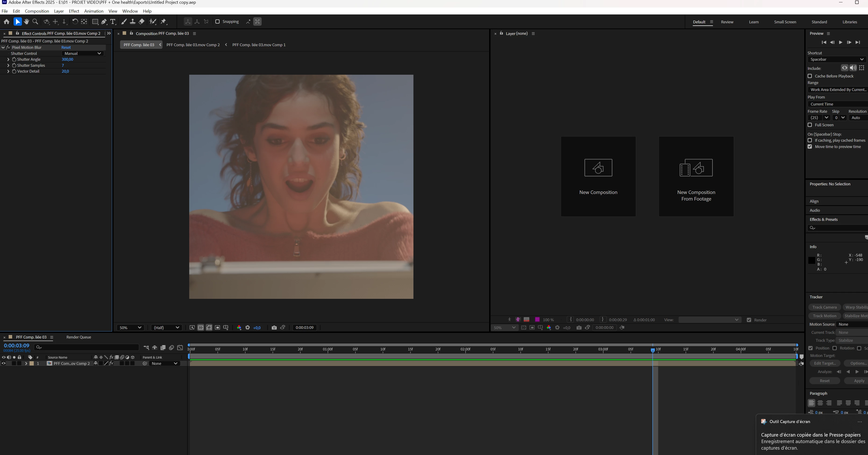Expand the Shutter Angle property
Viewport: 868px width, 455px height.
[8, 59]
